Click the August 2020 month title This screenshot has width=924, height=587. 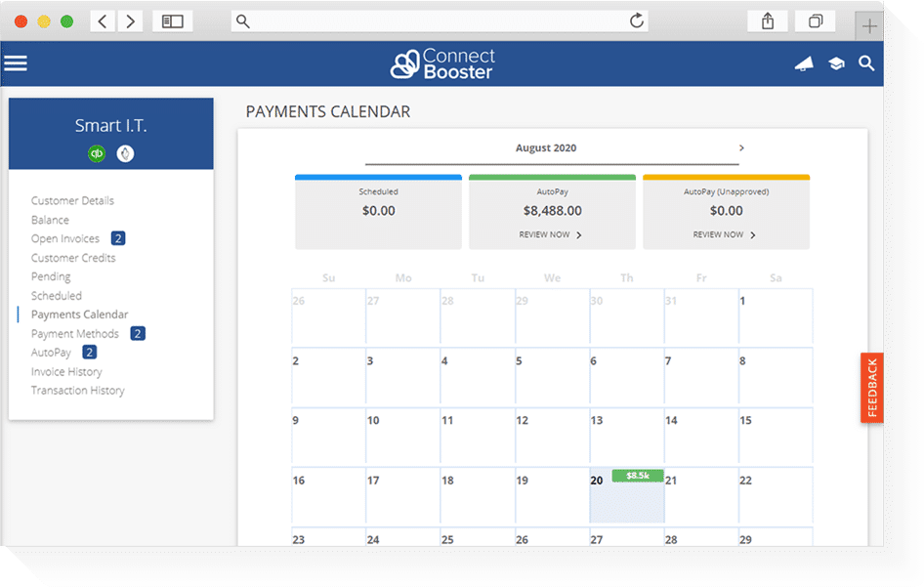point(546,147)
